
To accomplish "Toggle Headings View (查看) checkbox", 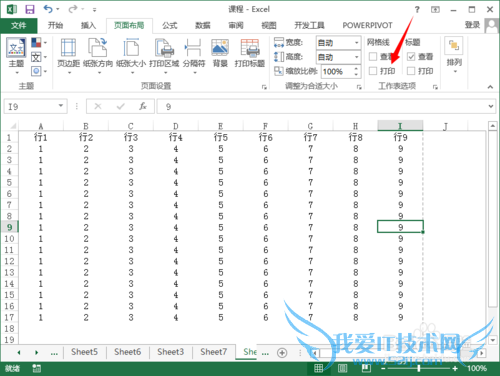I will [411, 57].
